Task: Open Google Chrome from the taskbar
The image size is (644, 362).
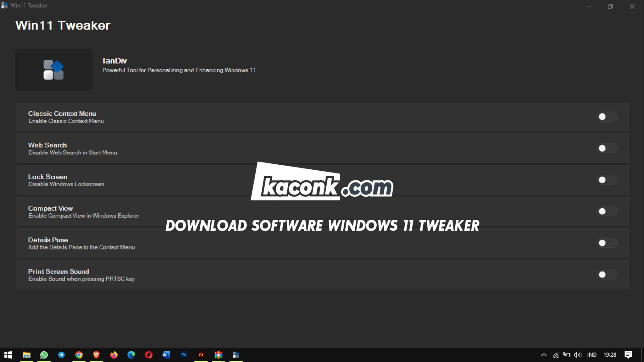Action: tap(79, 355)
